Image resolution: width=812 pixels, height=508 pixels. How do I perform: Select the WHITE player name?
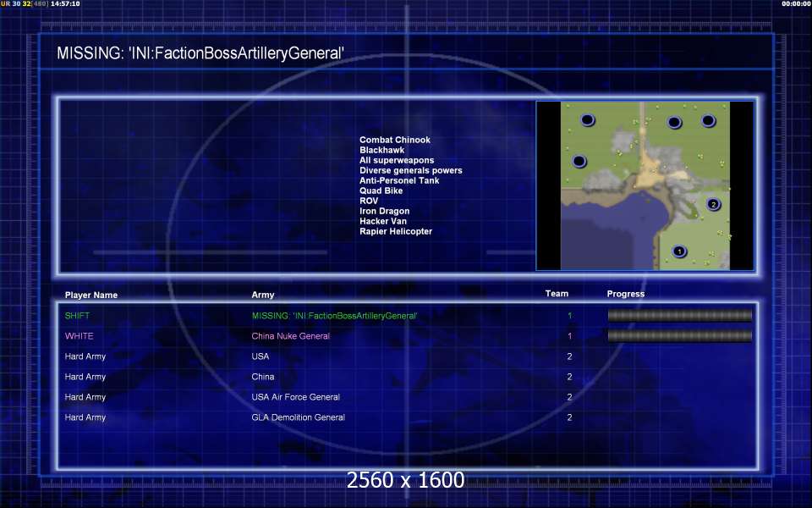(x=80, y=336)
